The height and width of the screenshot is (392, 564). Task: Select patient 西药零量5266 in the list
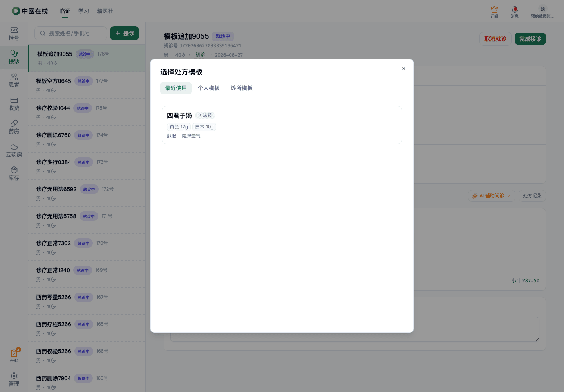click(x=87, y=301)
